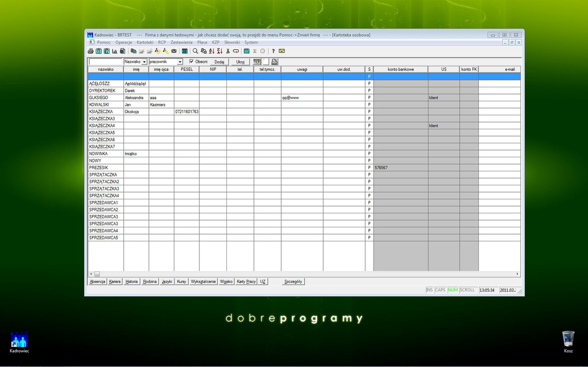This screenshot has height=367, width=588.
Task: Click the scissors cut icon
Action: (x=228, y=51)
